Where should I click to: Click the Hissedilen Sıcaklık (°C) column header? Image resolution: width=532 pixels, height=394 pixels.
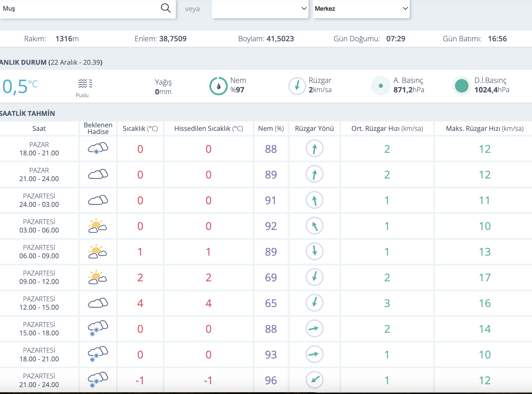(208, 129)
